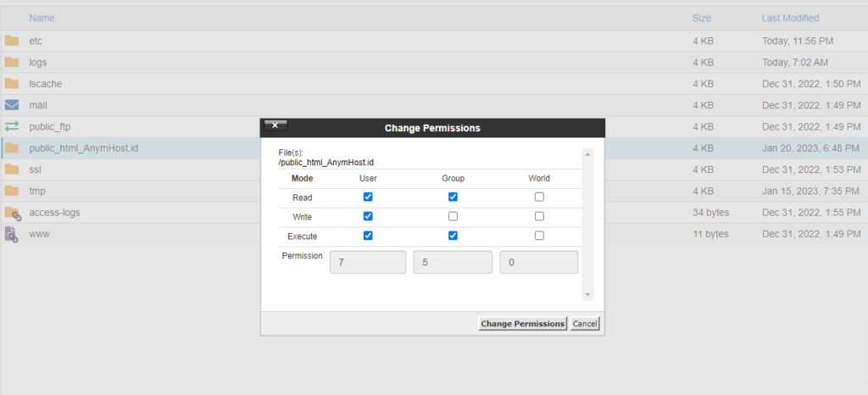Enable Group Write permission checkbox
Screen dimensions: 868x395
[x=453, y=216]
